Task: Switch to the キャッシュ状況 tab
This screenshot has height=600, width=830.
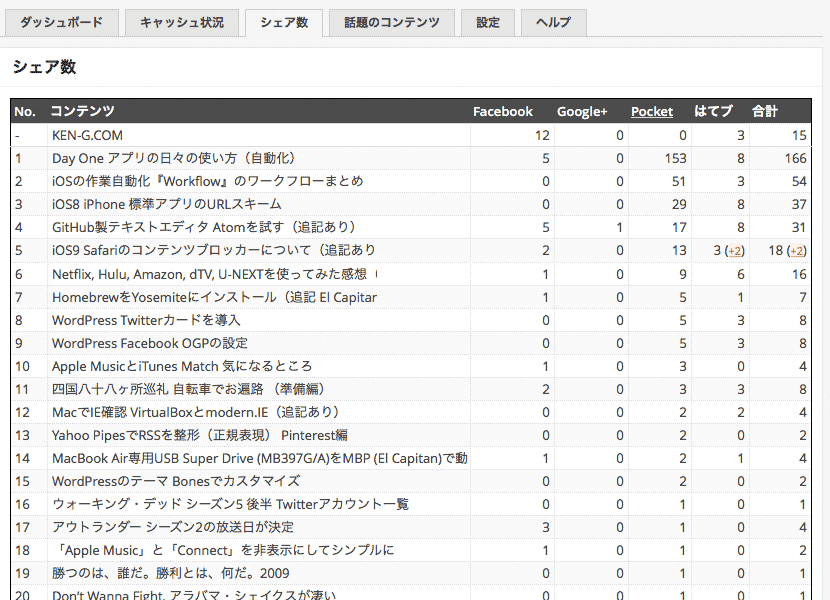Action: point(182,23)
